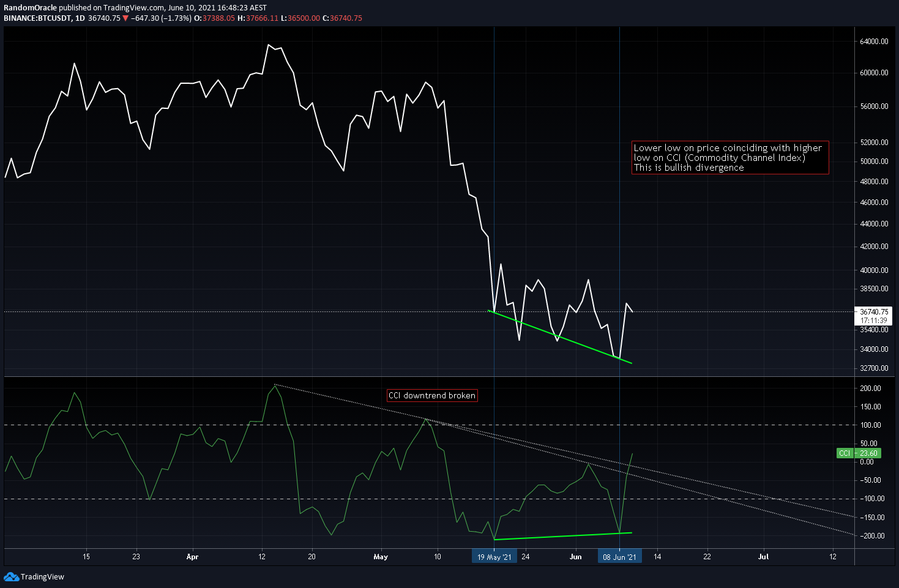Click the open value O:37388.05
Viewport: 899px width, 588px height.
[214, 18]
